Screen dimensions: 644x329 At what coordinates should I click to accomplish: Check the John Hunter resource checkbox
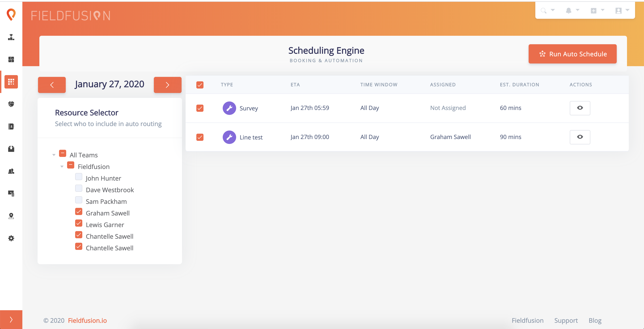click(x=78, y=177)
